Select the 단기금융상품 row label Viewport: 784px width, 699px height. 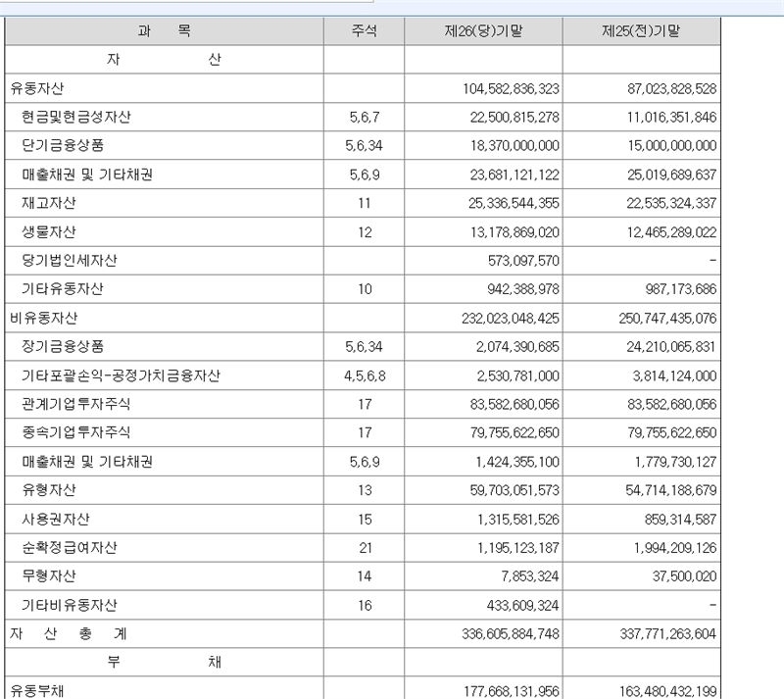(x=63, y=146)
